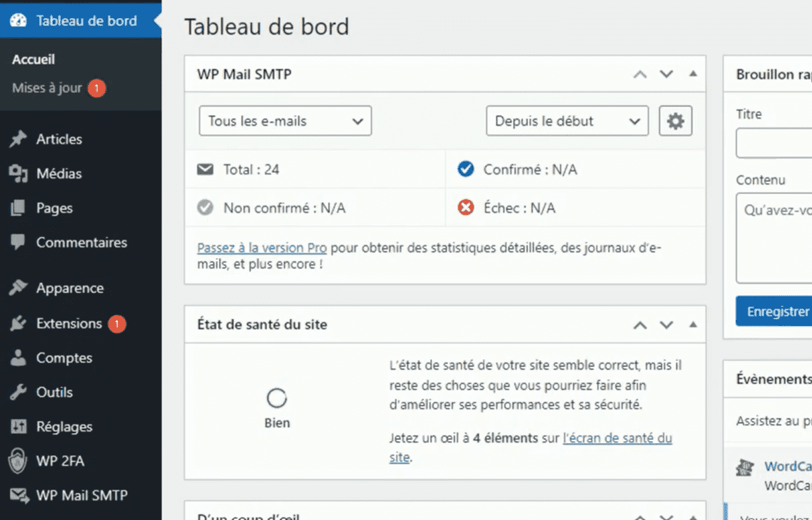Image resolution: width=812 pixels, height=520 pixels.
Task: Collapse the État de santé du site panel
Action: pos(693,325)
